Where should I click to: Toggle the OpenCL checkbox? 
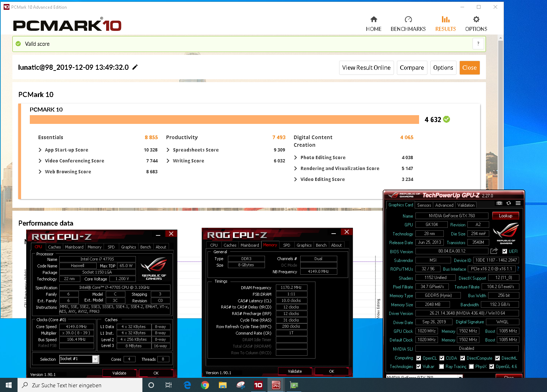pos(418,358)
